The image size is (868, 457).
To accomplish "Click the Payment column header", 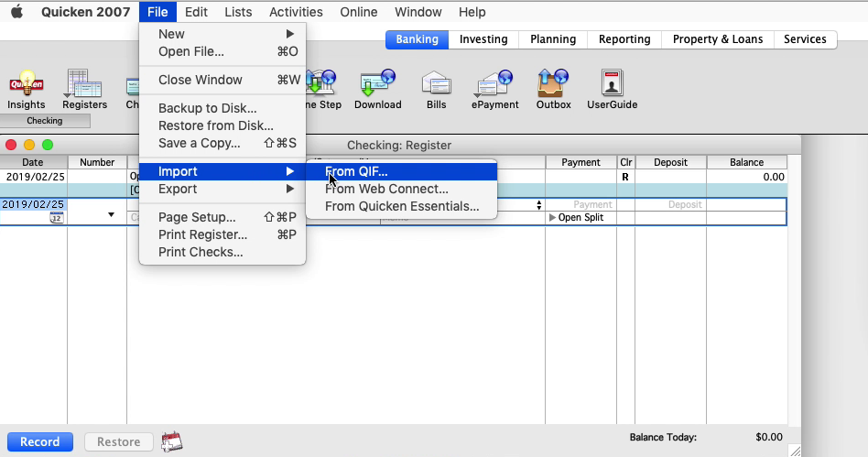I will click(x=580, y=162).
